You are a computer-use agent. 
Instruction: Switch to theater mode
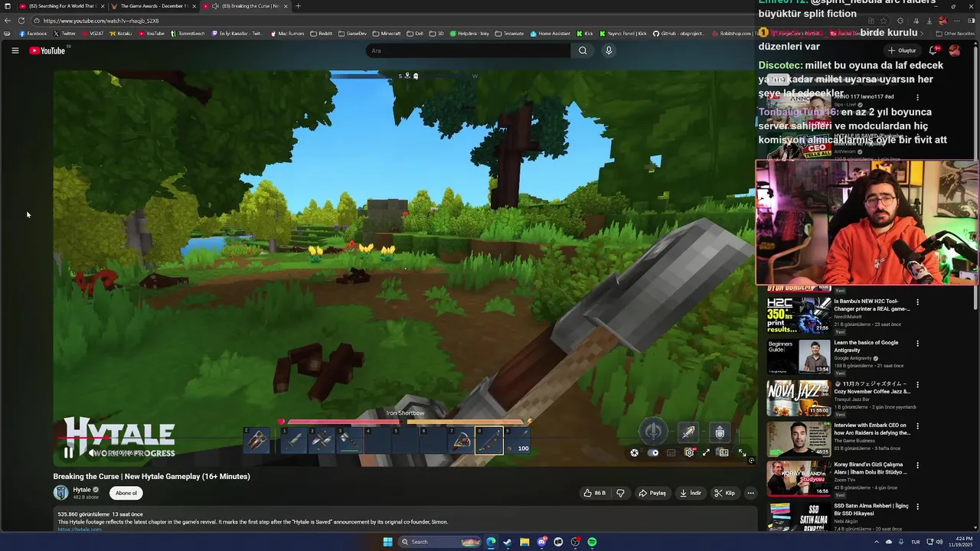(x=724, y=453)
